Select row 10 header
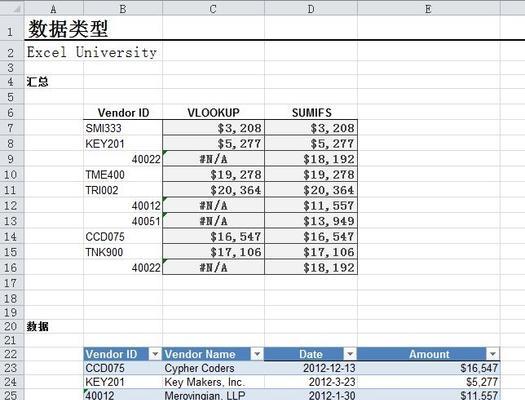This screenshot has height=400, width=525. [x=11, y=175]
